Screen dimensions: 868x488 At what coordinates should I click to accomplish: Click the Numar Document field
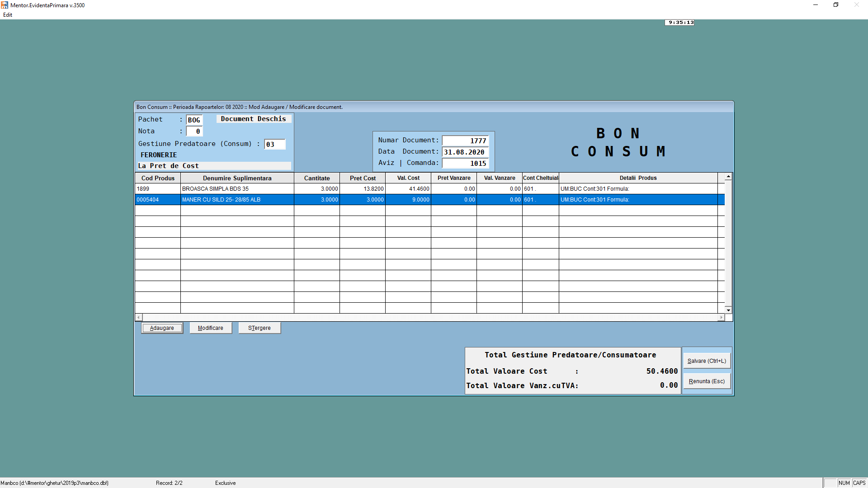pos(465,141)
